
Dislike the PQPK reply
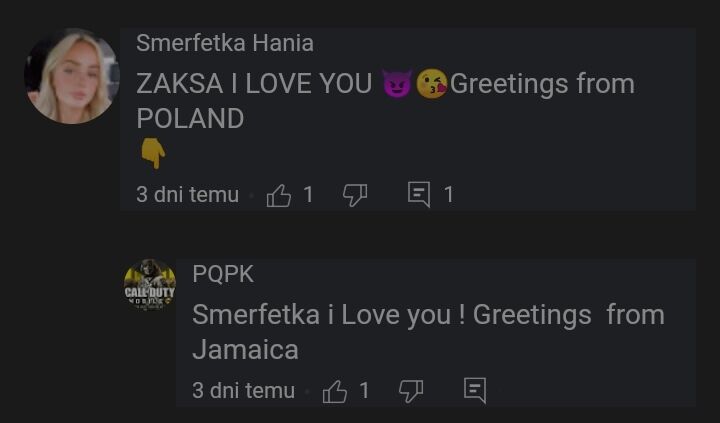point(411,391)
